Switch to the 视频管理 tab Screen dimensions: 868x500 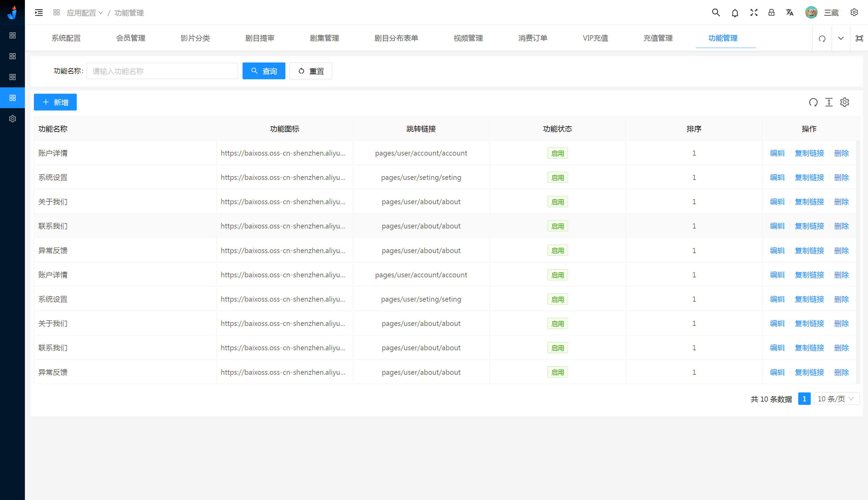[x=468, y=38]
